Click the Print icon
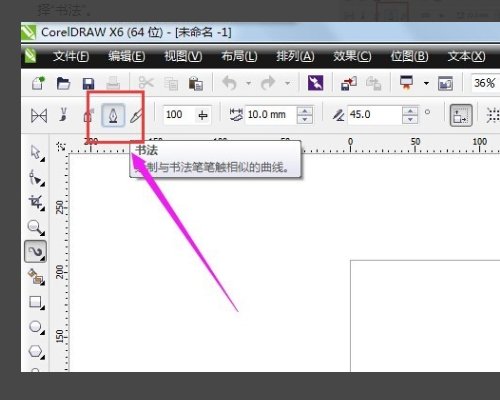Image resolution: width=500 pixels, height=400 pixels. point(113,83)
